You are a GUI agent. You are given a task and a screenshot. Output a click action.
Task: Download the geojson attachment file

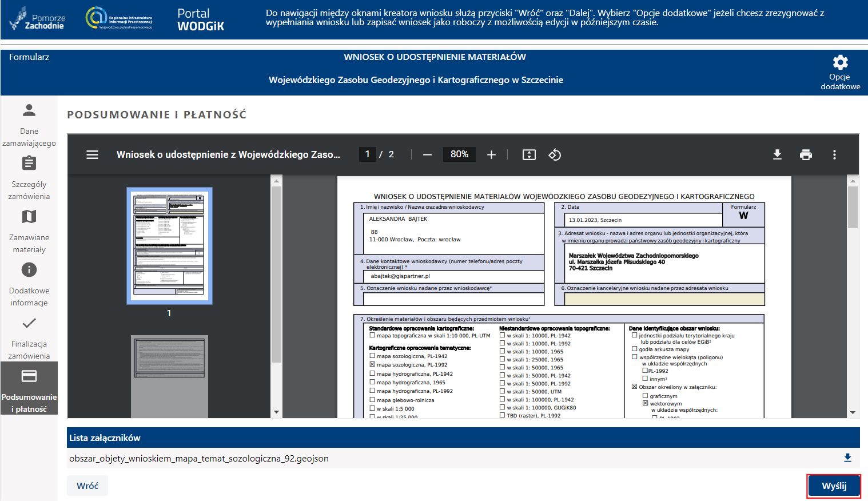point(847,458)
